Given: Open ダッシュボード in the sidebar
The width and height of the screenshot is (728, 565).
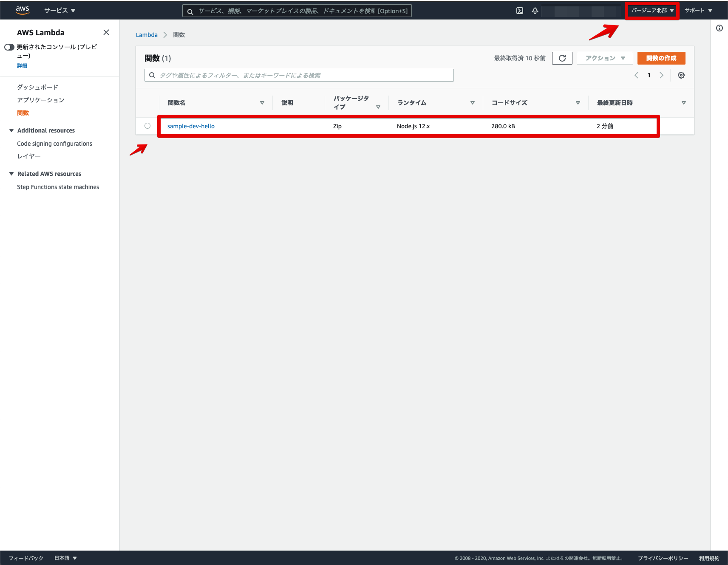Looking at the screenshot, I should (37, 87).
